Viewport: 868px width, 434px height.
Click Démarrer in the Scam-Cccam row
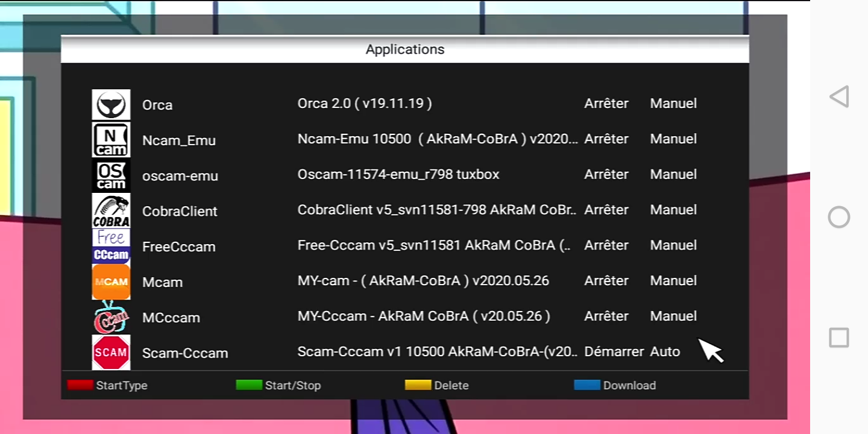614,352
